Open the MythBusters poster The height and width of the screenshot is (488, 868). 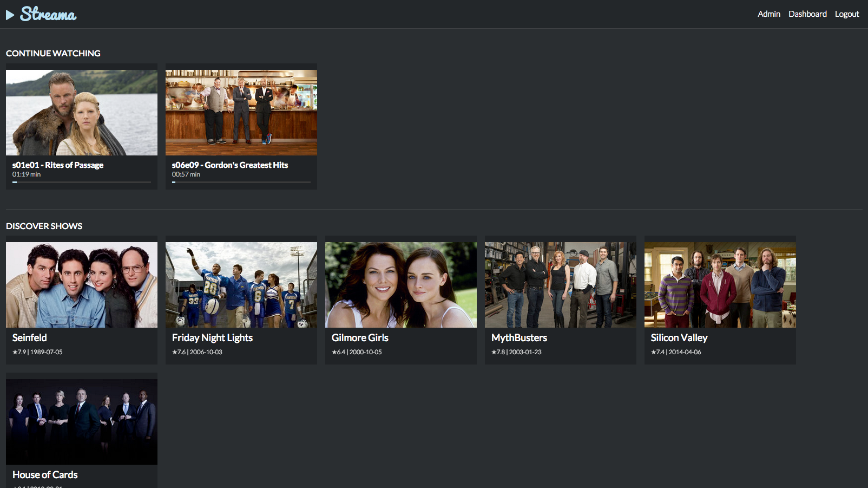coord(561,285)
